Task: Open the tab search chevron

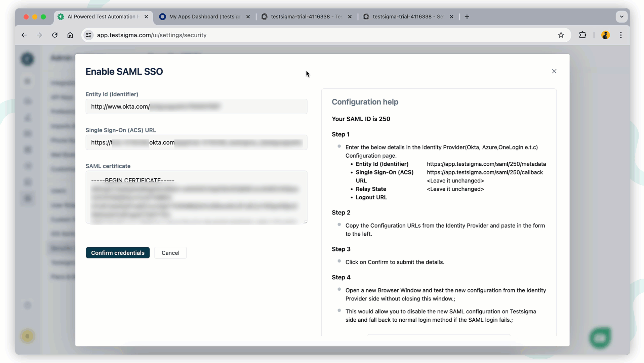Action: [x=622, y=16]
